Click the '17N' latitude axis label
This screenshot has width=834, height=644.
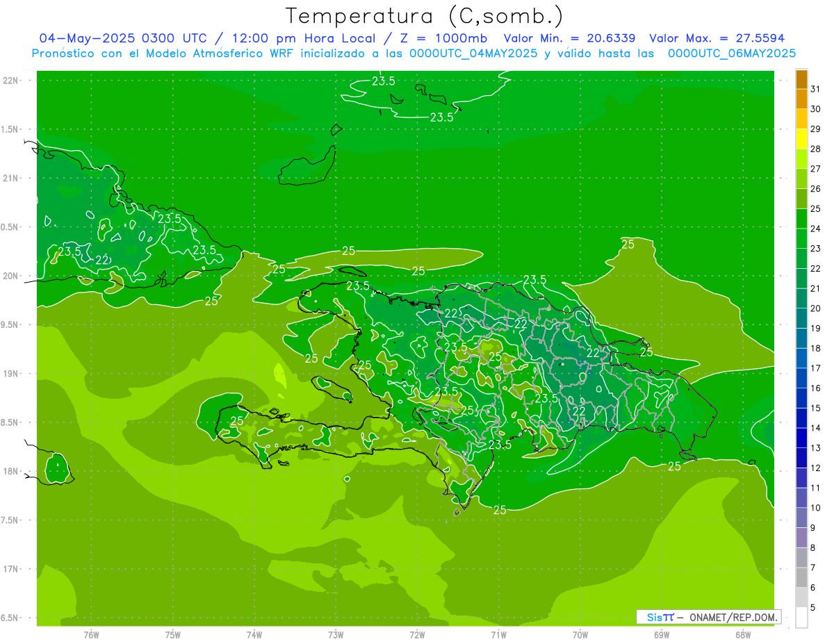[x=10, y=569]
